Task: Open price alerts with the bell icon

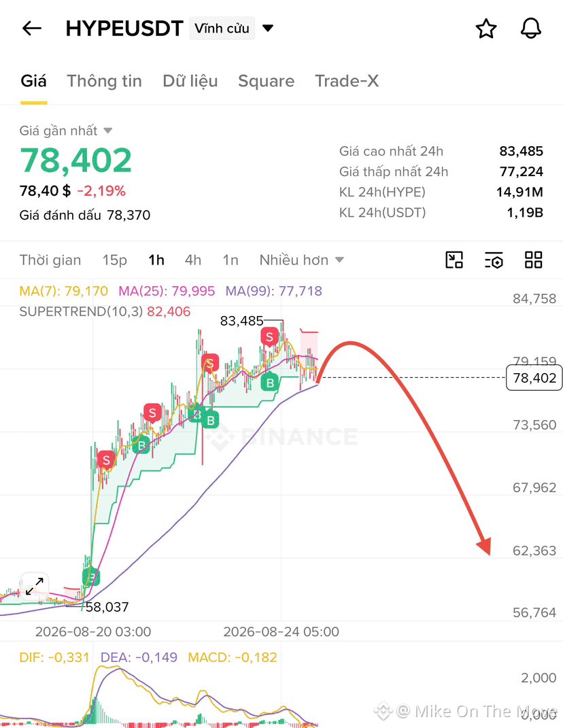Action: [x=530, y=29]
